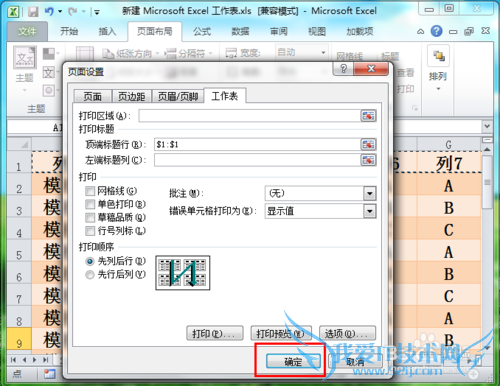Screen dimensions: 500x386
Task: Click the select-all corner of the worksheet
Action: pos(20,144)
